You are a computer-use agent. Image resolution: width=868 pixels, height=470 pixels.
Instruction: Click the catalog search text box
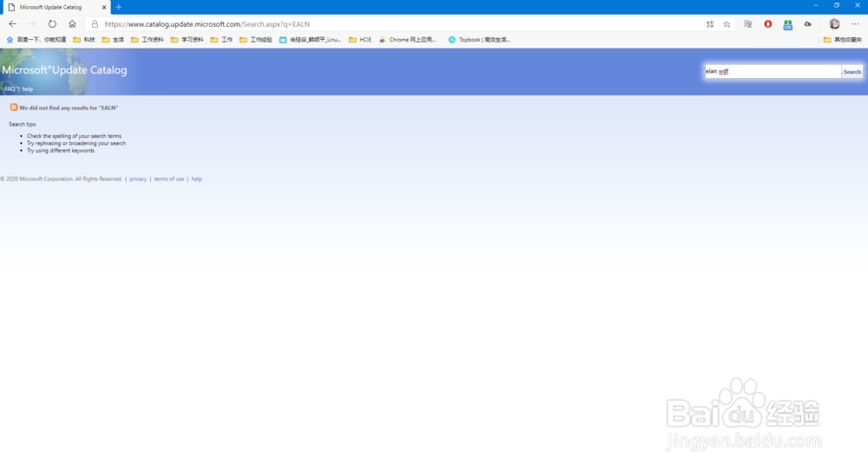773,71
